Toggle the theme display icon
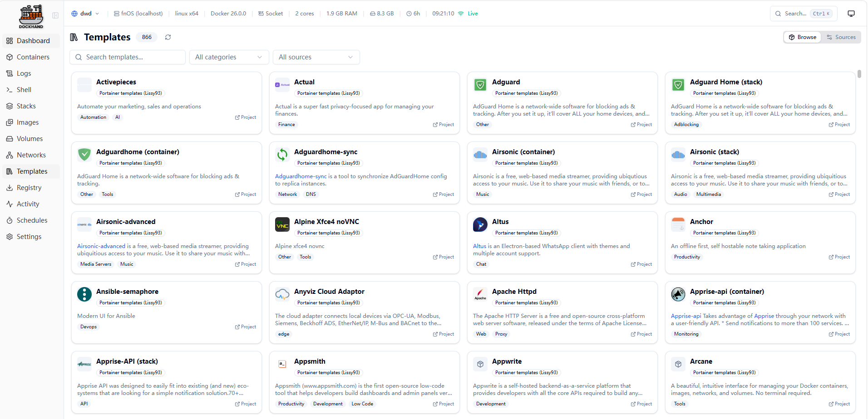The width and height of the screenshot is (868, 419). (x=851, y=14)
